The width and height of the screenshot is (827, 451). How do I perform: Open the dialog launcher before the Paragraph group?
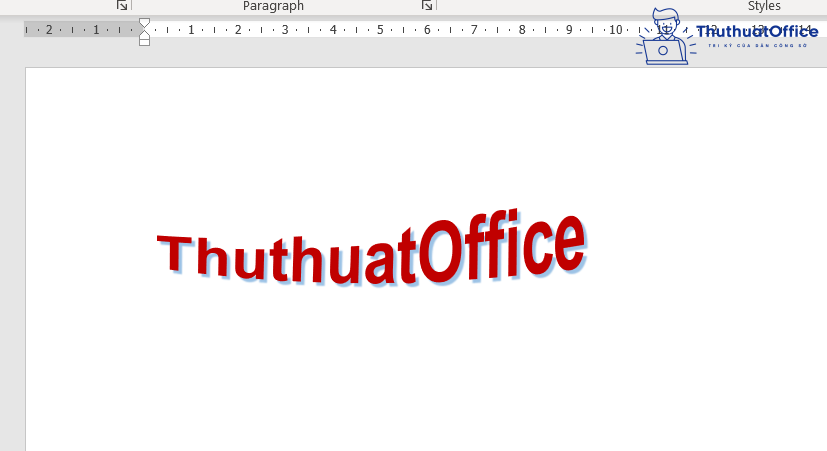click(122, 5)
